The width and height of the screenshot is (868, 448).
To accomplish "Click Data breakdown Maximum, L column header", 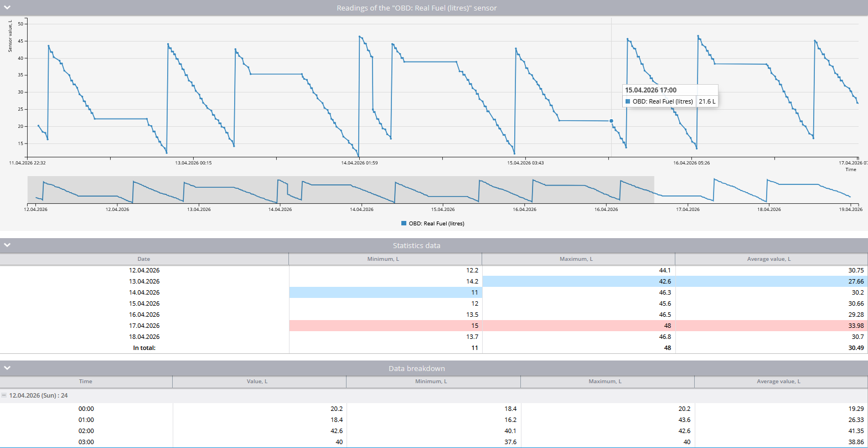I will tap(607, 382).
